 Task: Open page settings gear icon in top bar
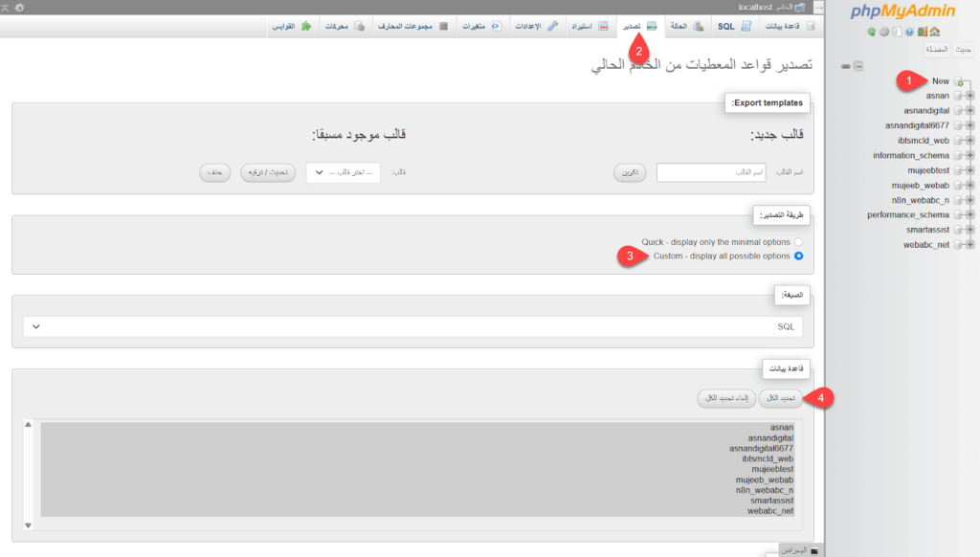[x=19, y=8]
